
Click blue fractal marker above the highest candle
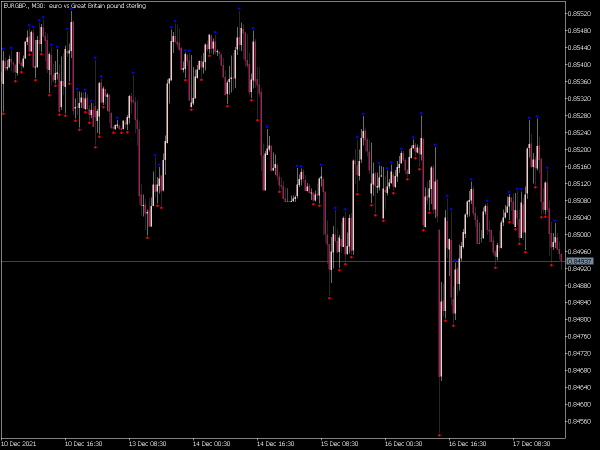coord(239,8)
